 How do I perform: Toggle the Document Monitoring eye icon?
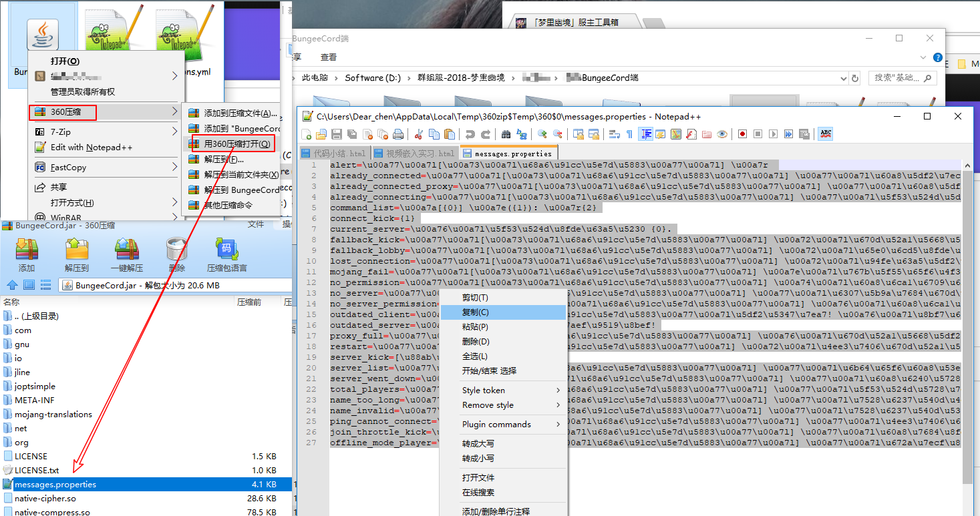click(722, 134)
